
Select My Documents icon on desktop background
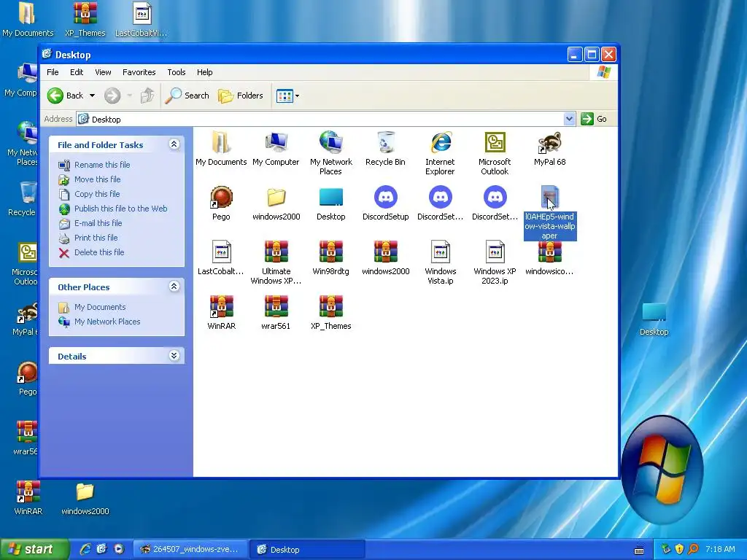(28, 14)
